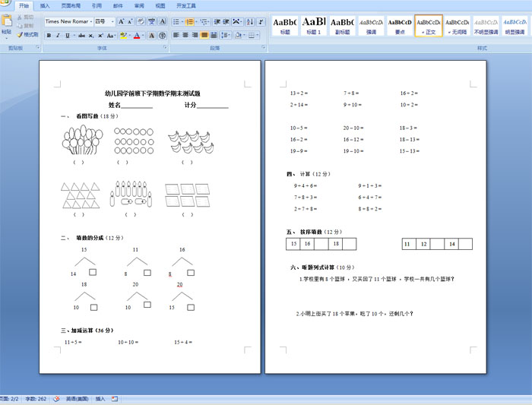
Task: Click the bullet list icon
Action: click(x=176, y=22)
